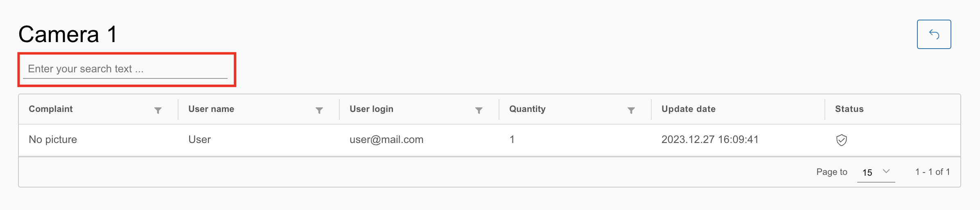Screen dimensions: 980x210
Task: Select the "No picture" complaint cell
Action: pos(53,140)
